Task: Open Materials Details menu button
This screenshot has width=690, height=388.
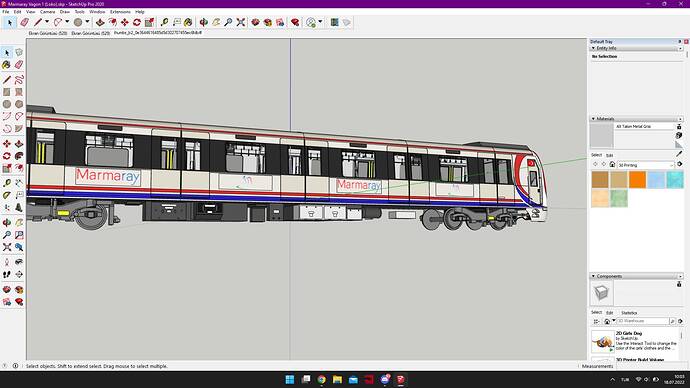Action: (x=680, y=165)
